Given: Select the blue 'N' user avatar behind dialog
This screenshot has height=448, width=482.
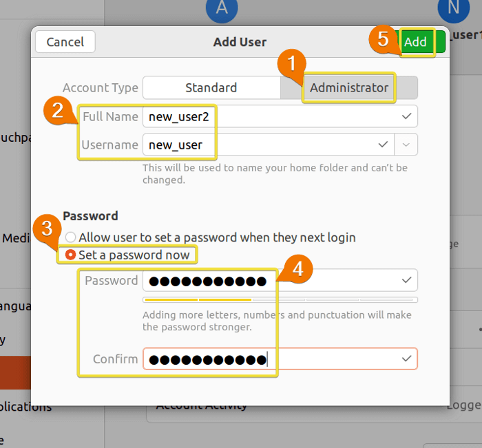Looking at the screenshot, I should [453, 9].
